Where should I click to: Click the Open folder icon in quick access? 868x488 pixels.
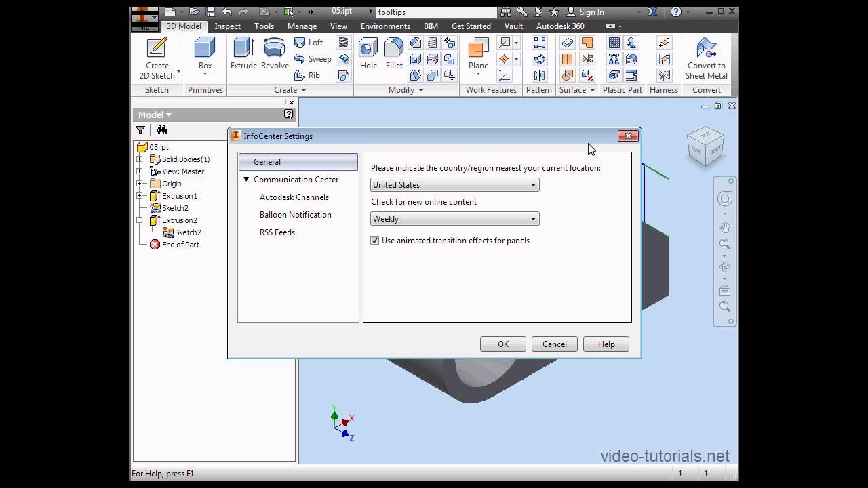point(194,12)
